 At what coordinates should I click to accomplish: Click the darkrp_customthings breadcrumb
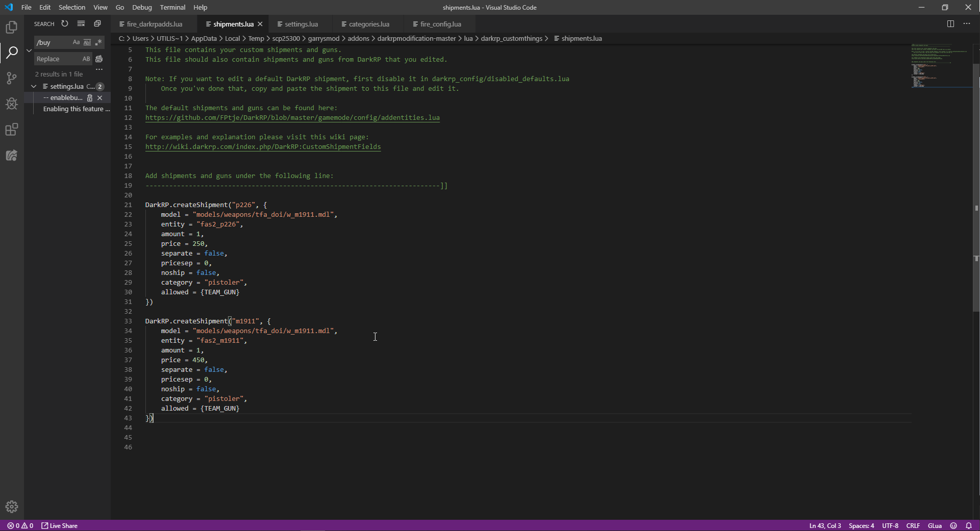(512, 38)
